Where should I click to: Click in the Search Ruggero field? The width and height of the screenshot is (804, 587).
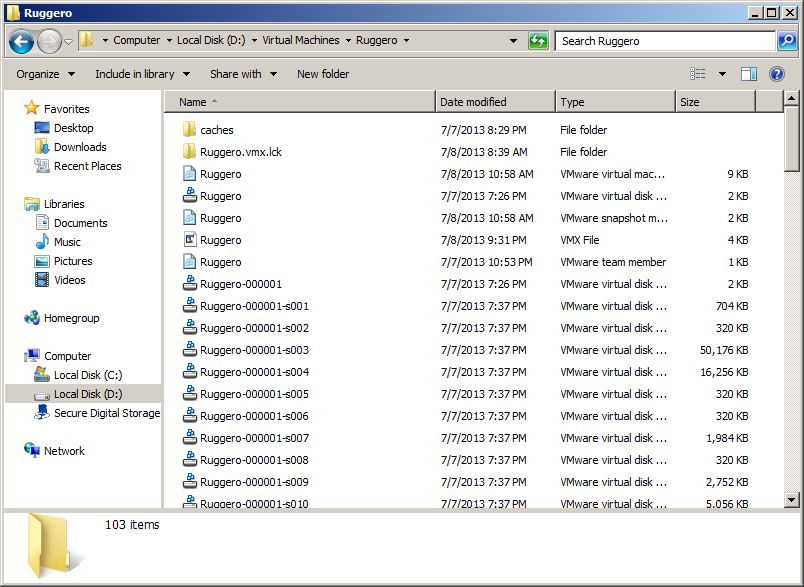[665, 41]
